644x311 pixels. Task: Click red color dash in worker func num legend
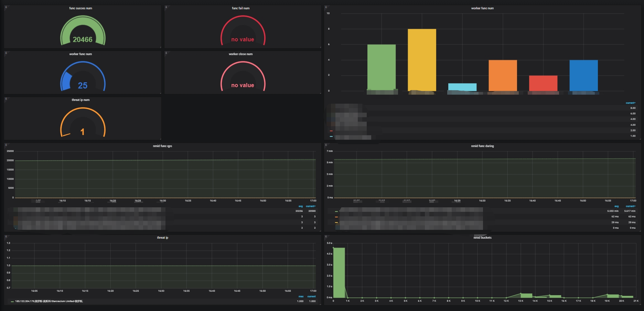[331, 131]
